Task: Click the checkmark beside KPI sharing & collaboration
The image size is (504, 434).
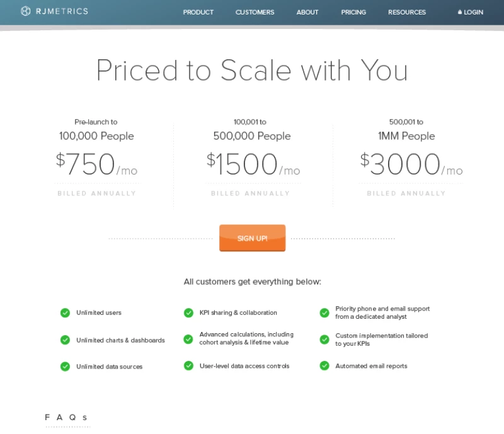Action: coord(188,312)
